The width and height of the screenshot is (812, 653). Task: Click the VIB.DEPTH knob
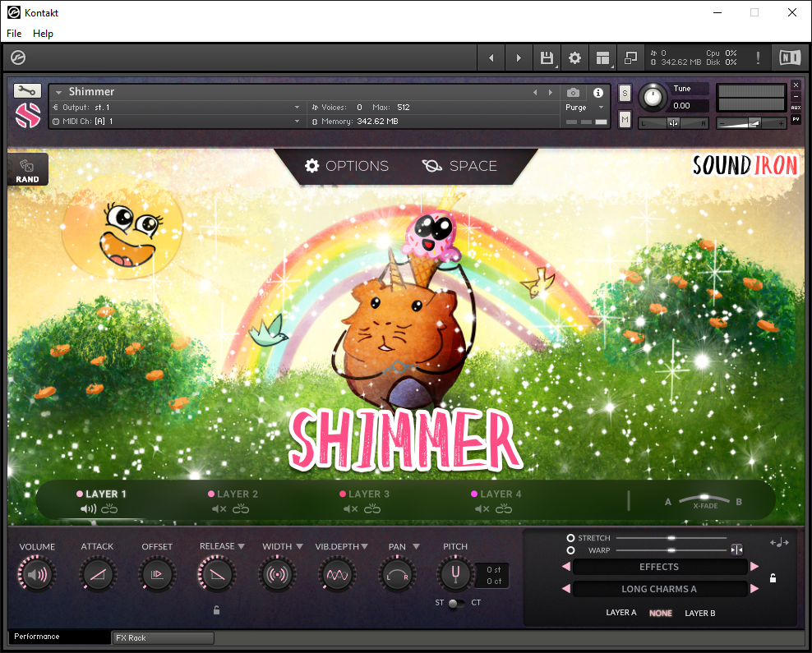pyautogui.click(x=337, y=574)
